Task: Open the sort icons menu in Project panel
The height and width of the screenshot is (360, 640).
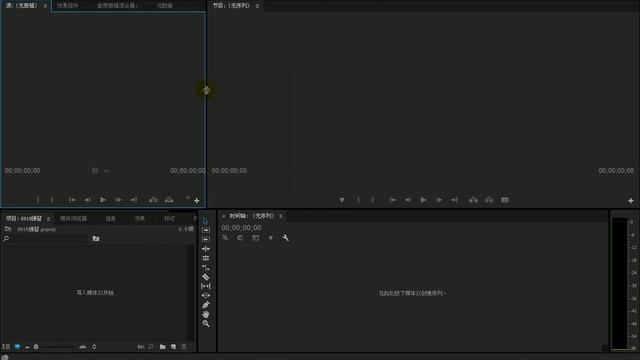Action: tap(94, 347)
